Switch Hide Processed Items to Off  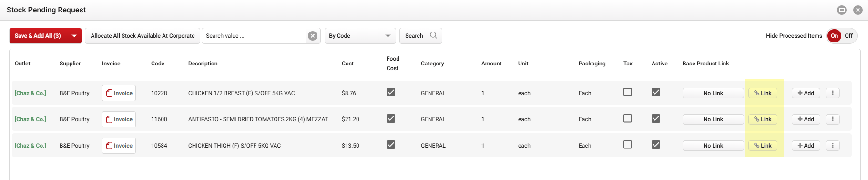click(x=849, y=36)
